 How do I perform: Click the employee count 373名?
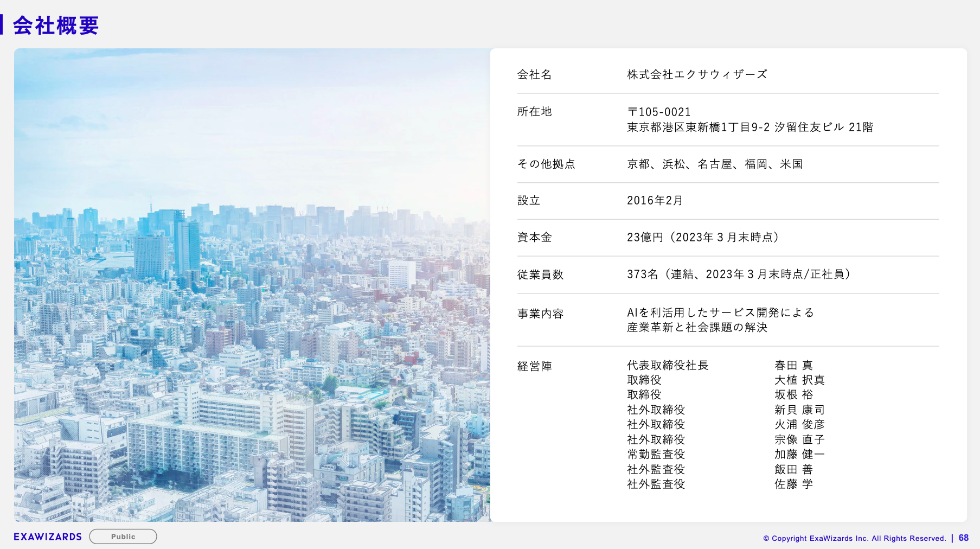point(643,274)
